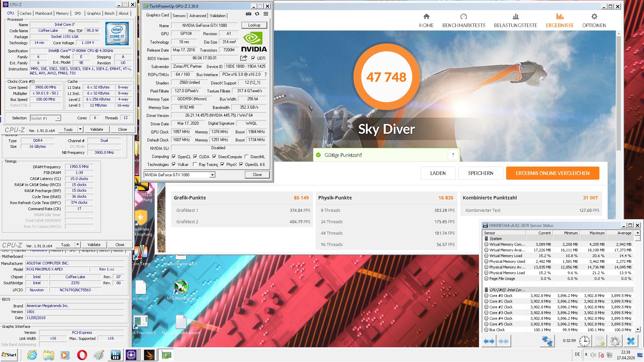Click the SPEICHERN button in 3DMark
644x362 pixels.
tap(481, 173)
